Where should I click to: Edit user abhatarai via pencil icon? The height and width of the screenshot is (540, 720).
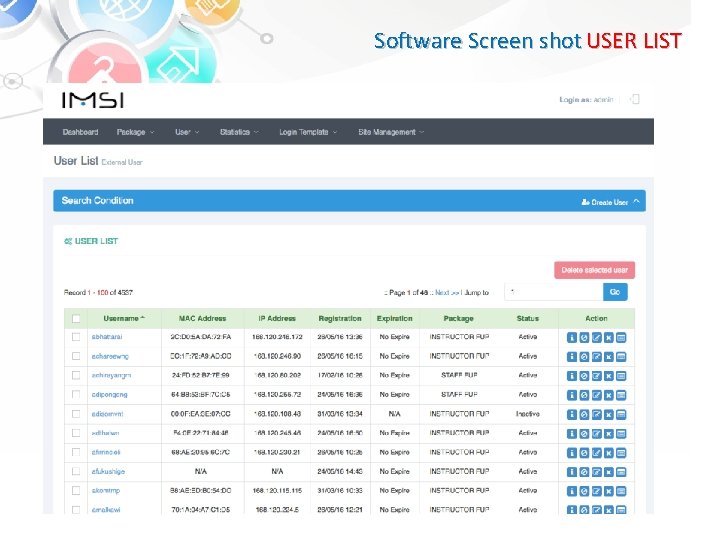(596, 338)
